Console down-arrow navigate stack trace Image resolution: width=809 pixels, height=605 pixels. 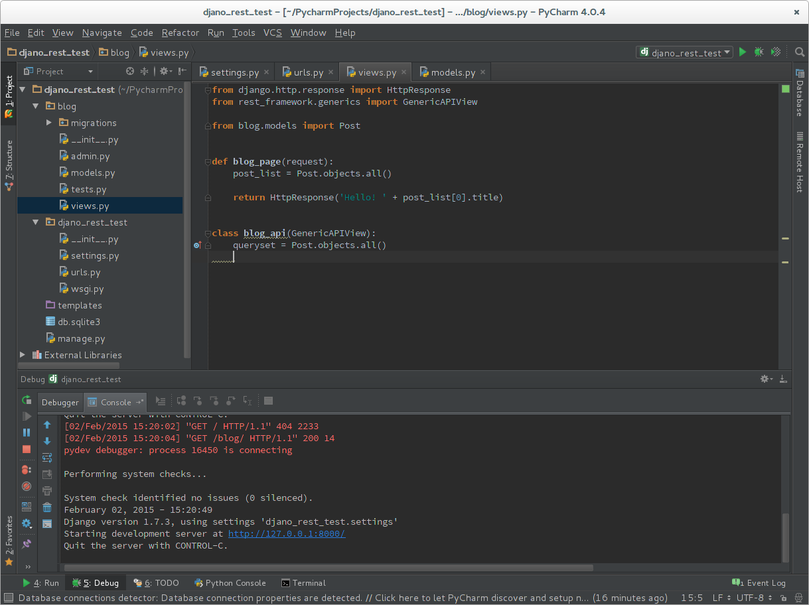tap(47, 441)
